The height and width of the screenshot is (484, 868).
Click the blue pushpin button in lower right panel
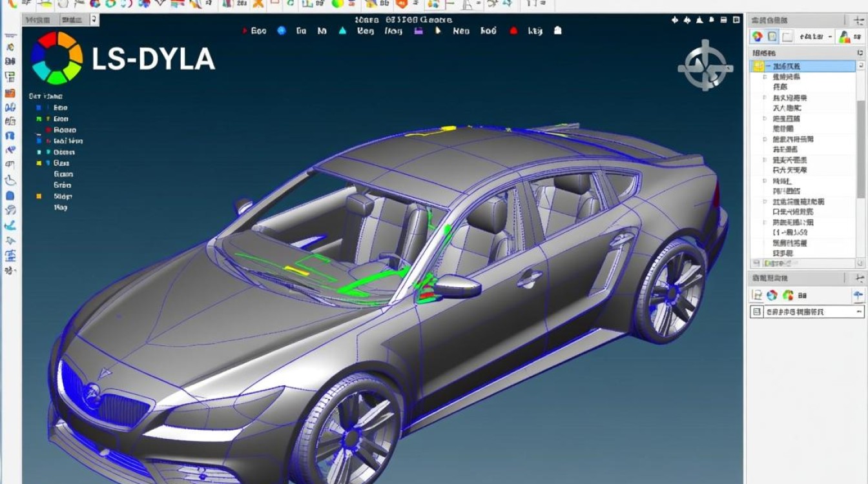point(858,296)
